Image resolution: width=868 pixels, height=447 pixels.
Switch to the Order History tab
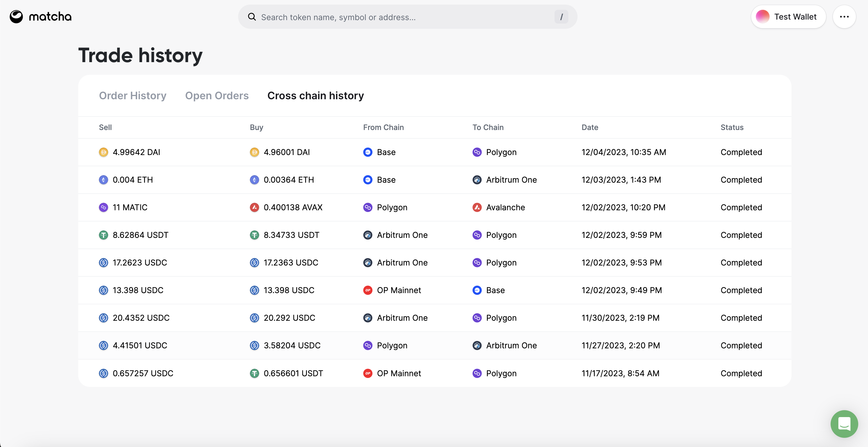pyautogui.click(x=132, y=96)
